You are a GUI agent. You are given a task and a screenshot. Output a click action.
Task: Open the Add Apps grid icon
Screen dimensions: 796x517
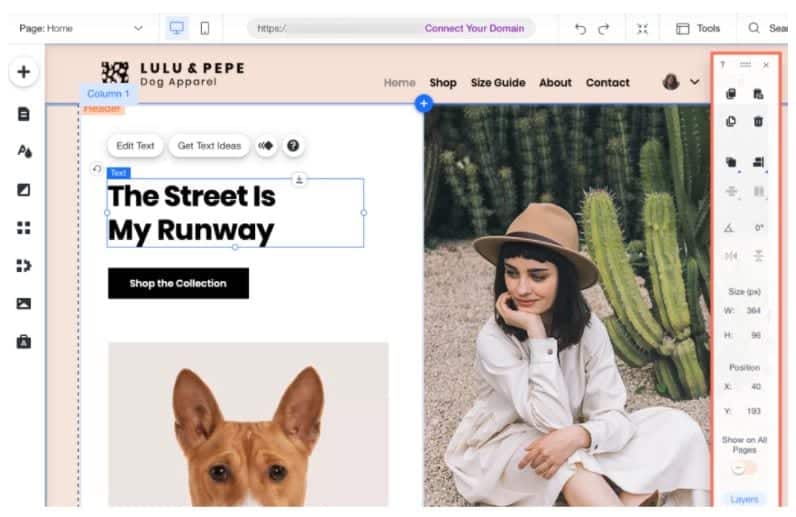pos(23,228)
